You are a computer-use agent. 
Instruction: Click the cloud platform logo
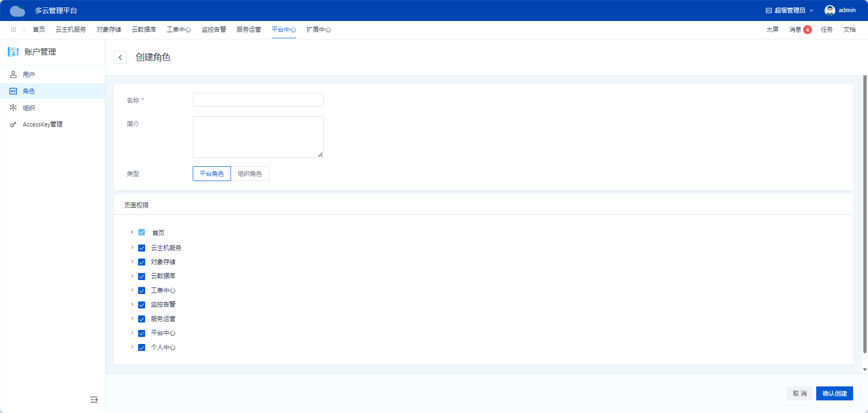pyautogui.click(x=18, y=11)
